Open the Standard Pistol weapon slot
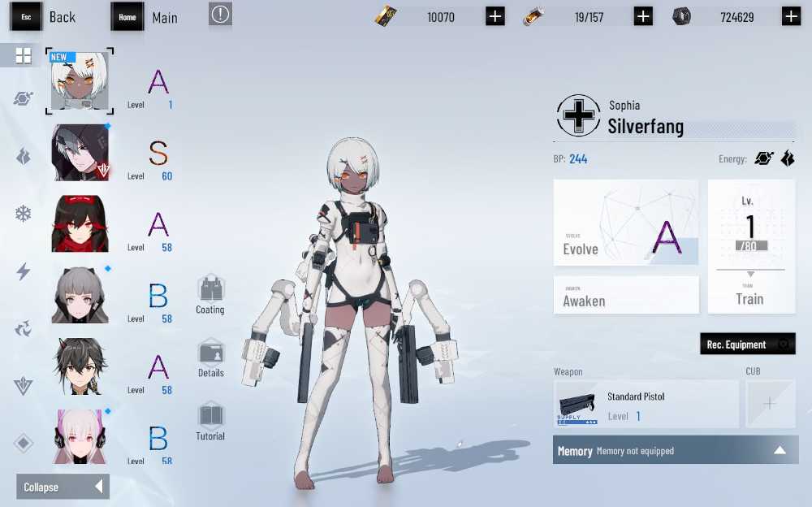 click(646, 404)
